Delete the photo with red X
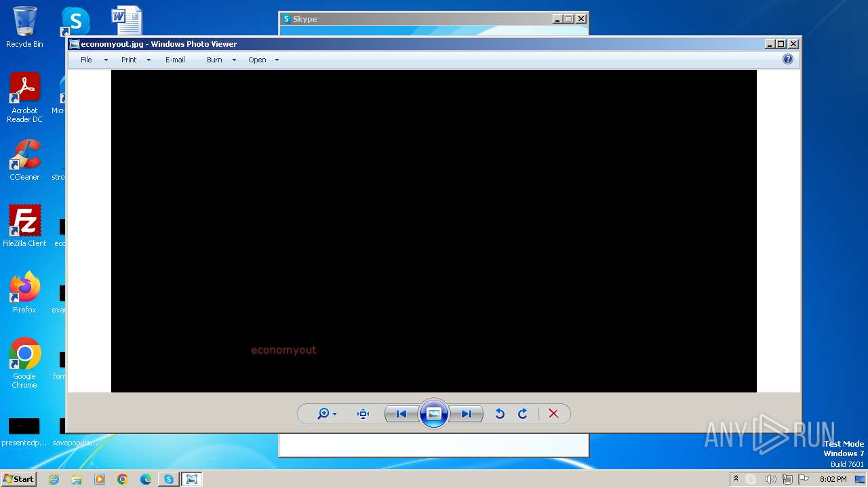868x488 pixels. 553,414
